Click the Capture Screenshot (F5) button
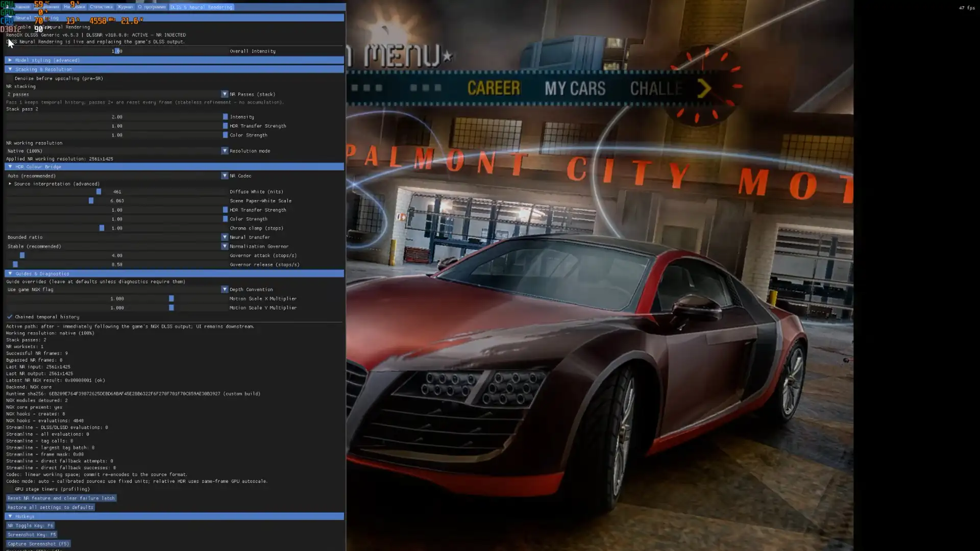 pos(38,544)
